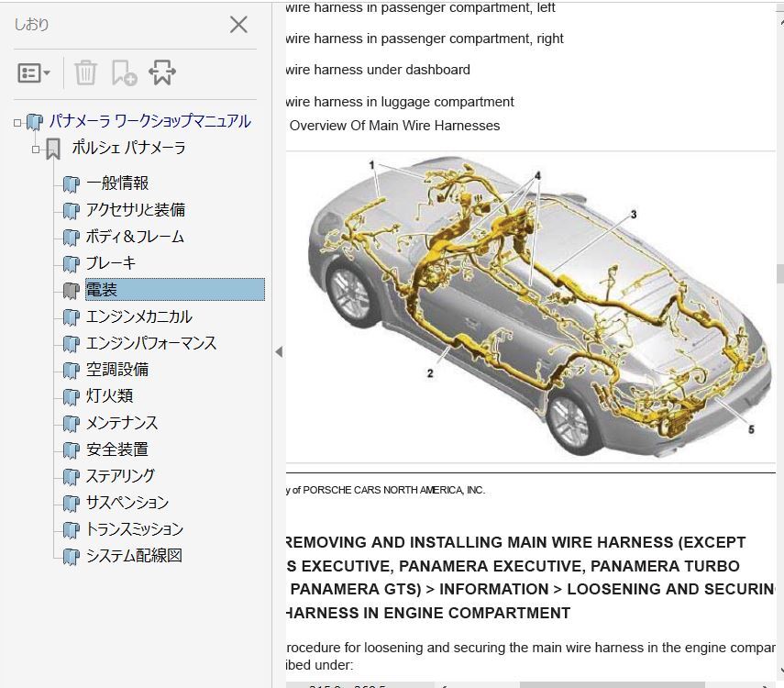Click the bookmark icon beside トランスミッション
Screen dimensions: 784x688
coord(71,530)
